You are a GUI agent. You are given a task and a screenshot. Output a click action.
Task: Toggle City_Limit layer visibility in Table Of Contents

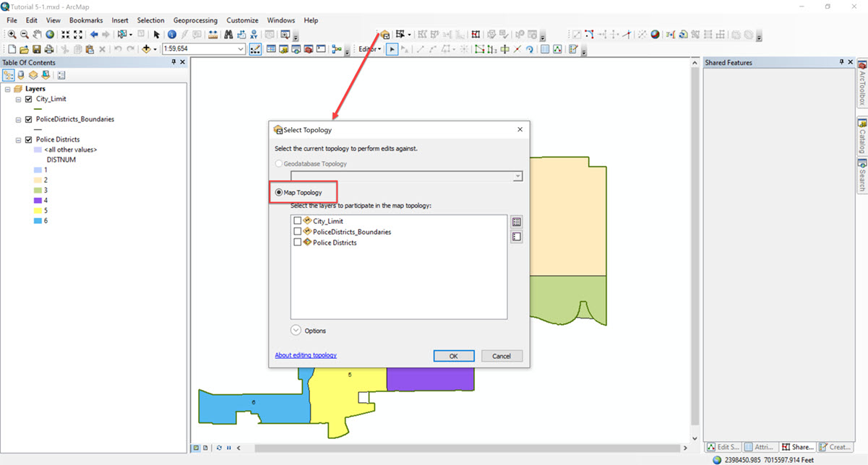click(29, 99)
